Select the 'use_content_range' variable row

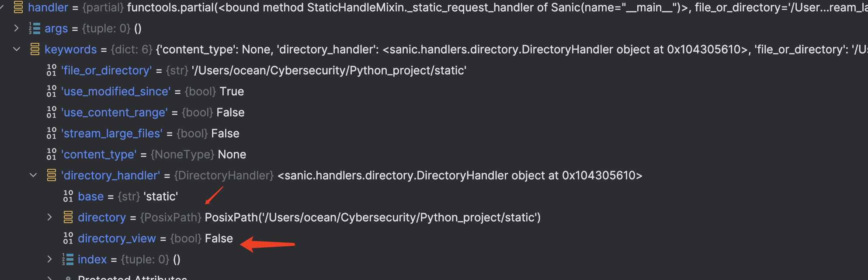coord(146,112)
